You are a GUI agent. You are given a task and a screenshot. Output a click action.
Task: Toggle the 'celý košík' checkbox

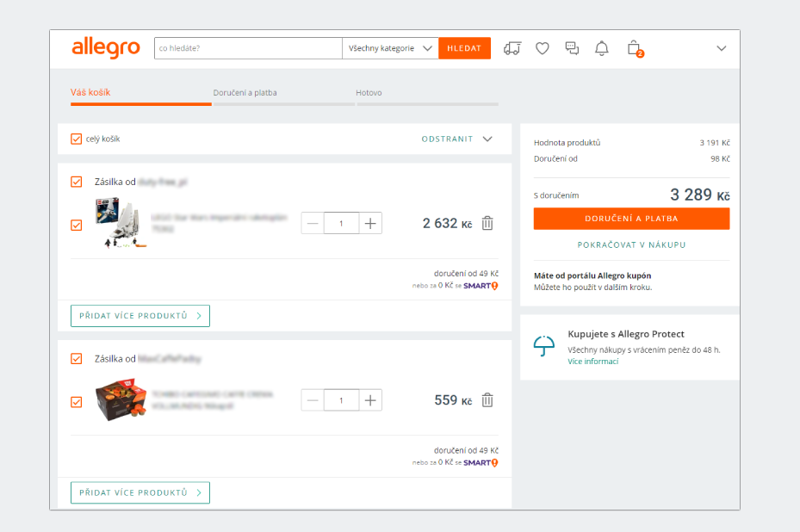(76, 139)
